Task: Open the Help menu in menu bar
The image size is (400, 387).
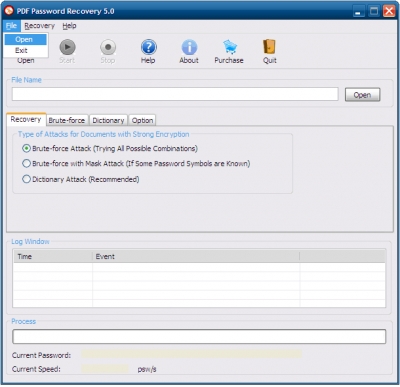Action: [69, 26]
